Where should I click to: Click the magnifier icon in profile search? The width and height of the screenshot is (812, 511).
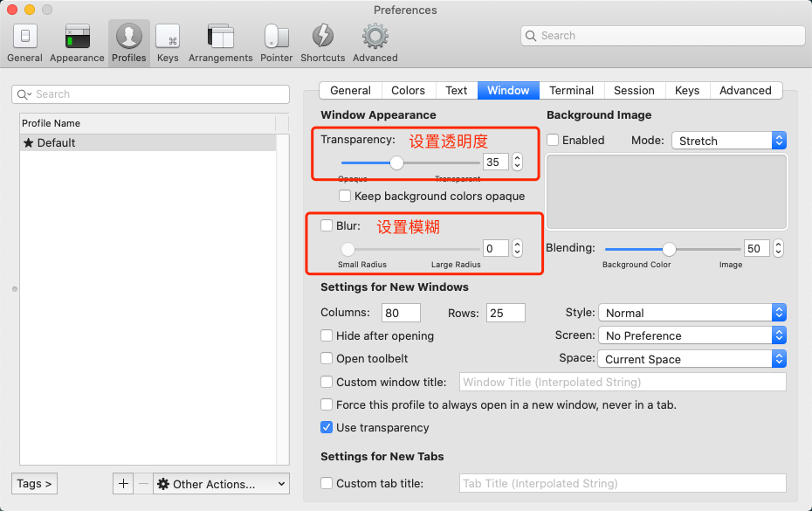[24, 94]
